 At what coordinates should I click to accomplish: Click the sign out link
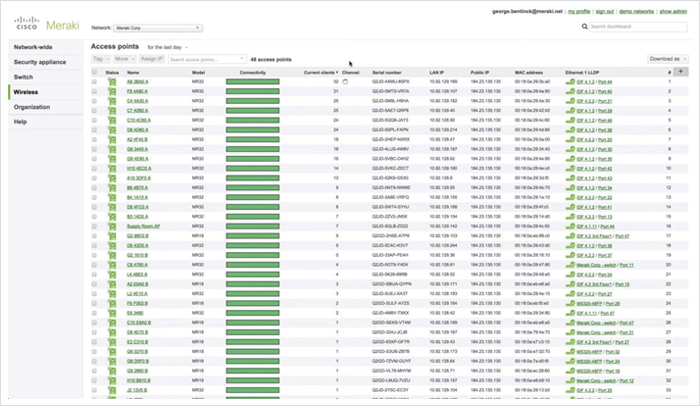pyautogui.click(x=604, y=12)
